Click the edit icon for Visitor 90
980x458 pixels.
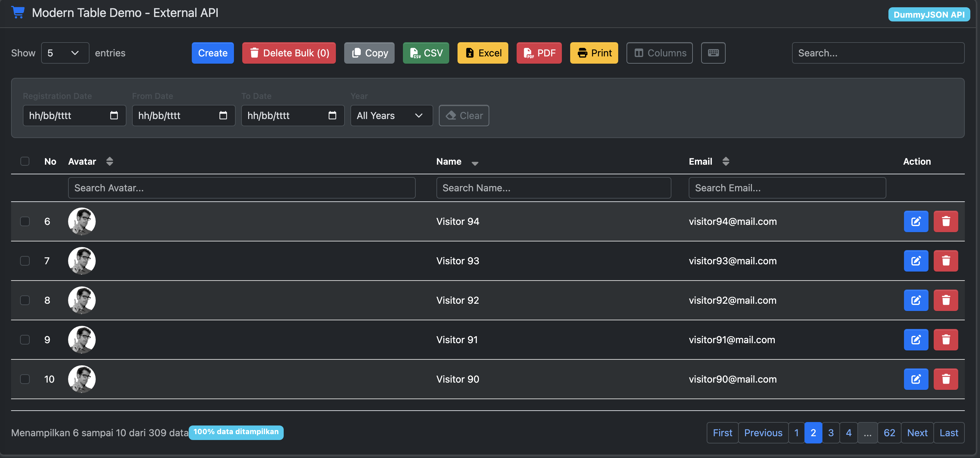[x=915, y=379]
